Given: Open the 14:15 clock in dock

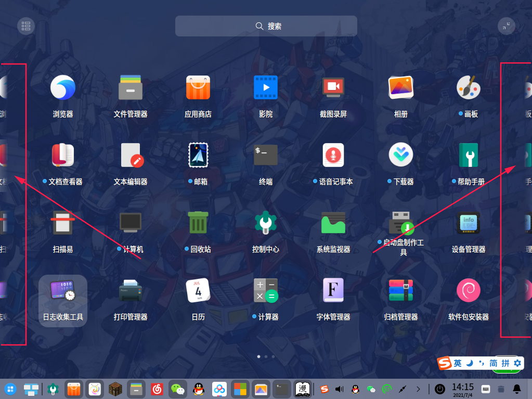Looking at the screenshot, I should point(463,390).
